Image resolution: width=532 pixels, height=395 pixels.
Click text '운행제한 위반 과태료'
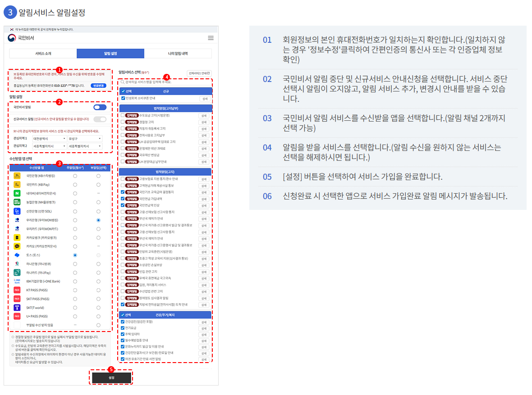click(152, 149)
